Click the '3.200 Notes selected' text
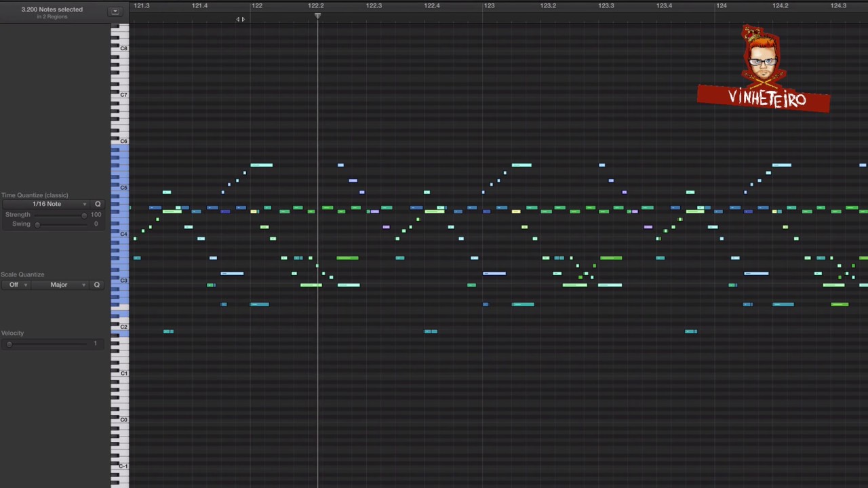The height and width of the screenshot is (488, 868). coord(52,9)
